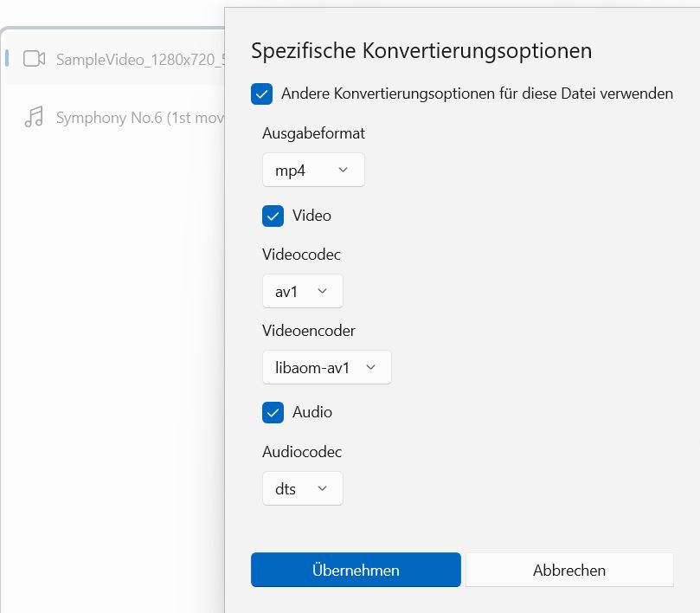Toggle the Video checkbox

[x=273, y=216]
